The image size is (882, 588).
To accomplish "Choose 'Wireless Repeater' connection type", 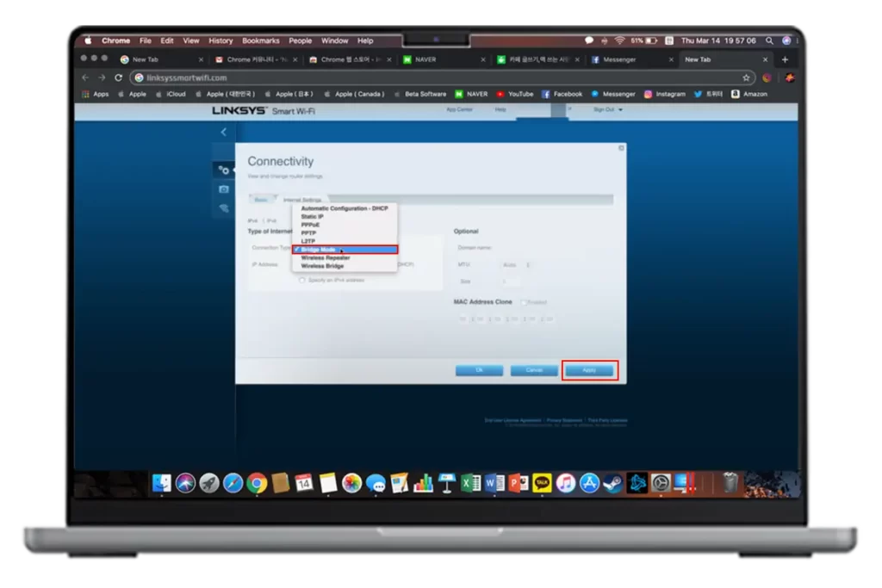I will 345,257.
